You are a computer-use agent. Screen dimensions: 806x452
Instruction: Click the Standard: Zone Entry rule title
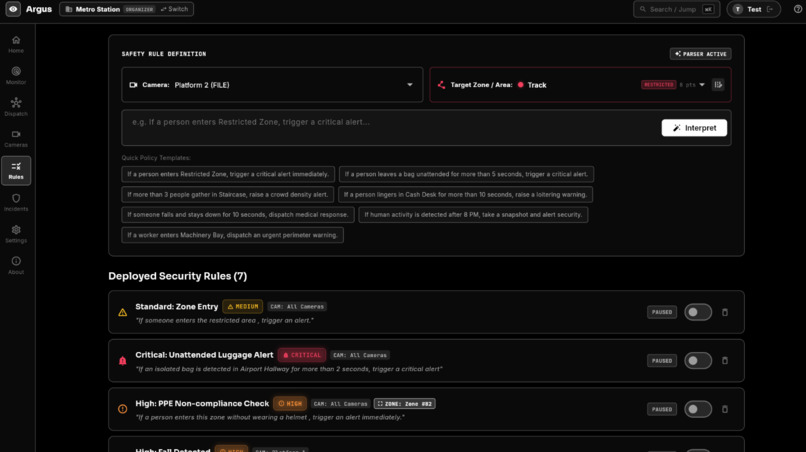(177, 306)
